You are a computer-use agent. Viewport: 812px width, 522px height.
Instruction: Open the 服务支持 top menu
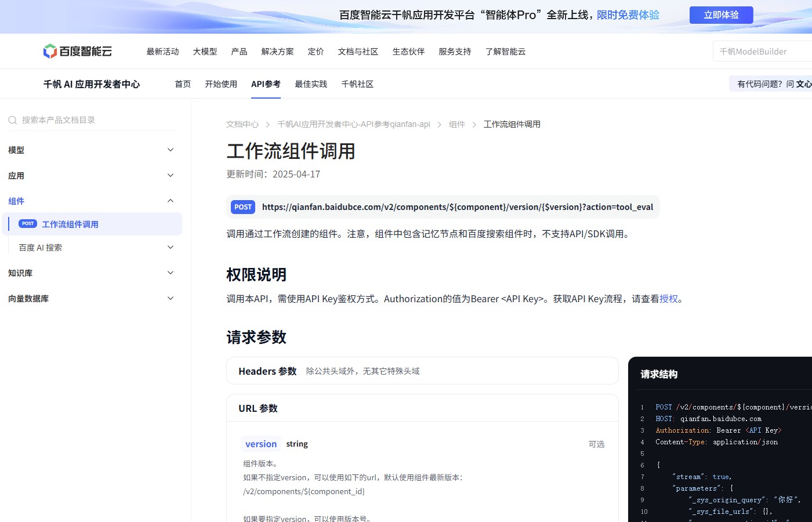pyautogui.click(x=455, y=52)
